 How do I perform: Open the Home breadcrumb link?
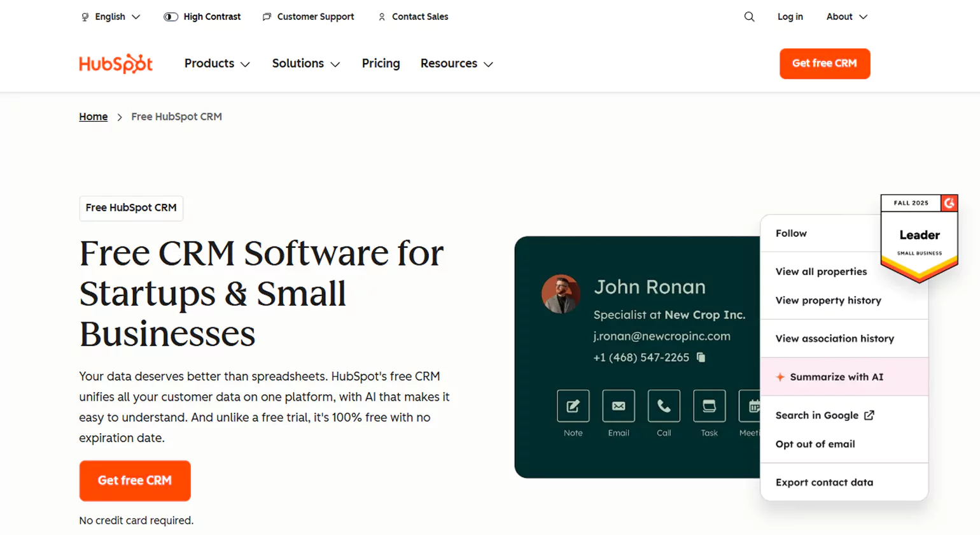coord(93,117)
